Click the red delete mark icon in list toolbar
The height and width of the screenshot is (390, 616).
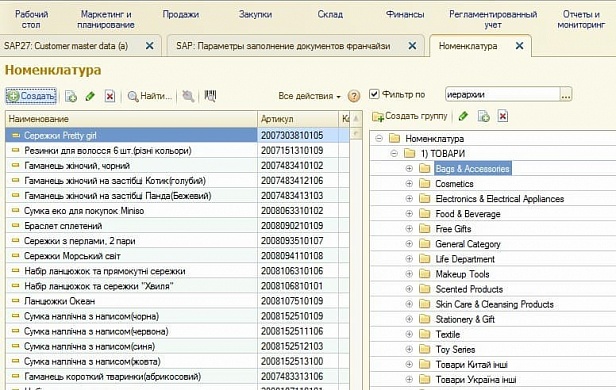[x=110, y=96]
